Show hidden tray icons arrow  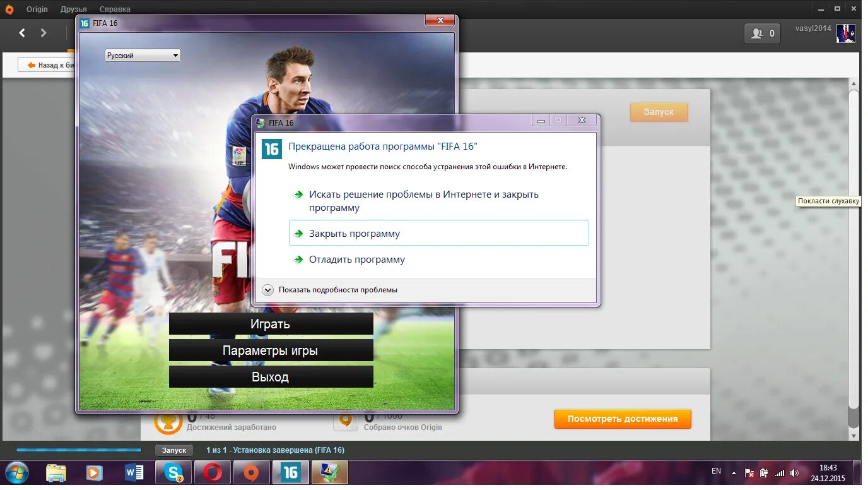[x=734, y=473]
